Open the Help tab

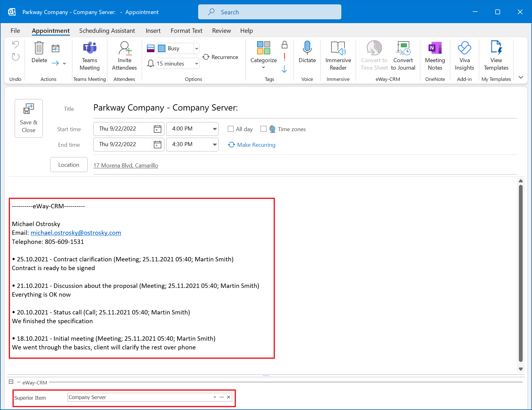pos(246,31)
